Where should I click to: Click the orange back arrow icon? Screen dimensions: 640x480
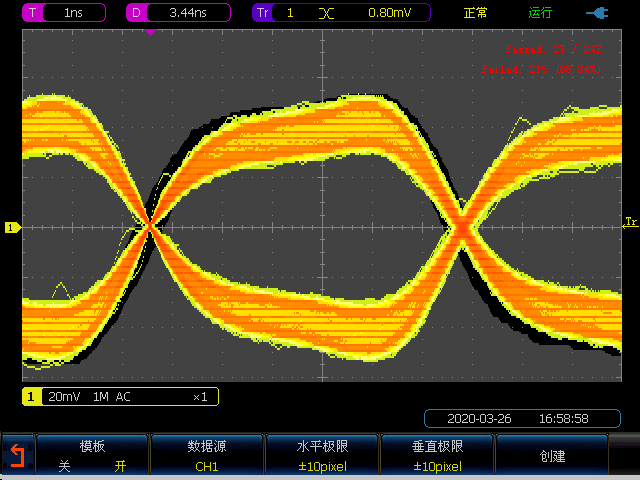(x=16, y=457)
